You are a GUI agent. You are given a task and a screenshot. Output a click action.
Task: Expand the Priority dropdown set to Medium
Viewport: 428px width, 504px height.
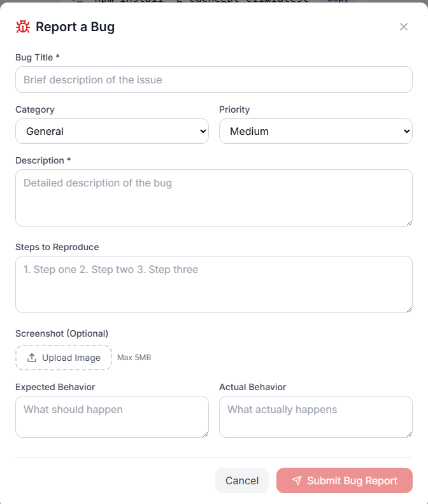[x=316, y=131]
